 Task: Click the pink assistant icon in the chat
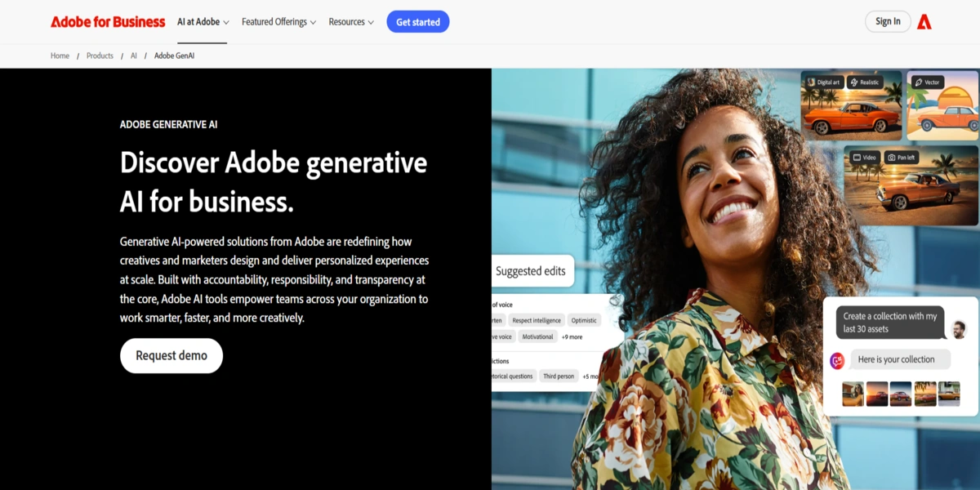pos(836,360)
